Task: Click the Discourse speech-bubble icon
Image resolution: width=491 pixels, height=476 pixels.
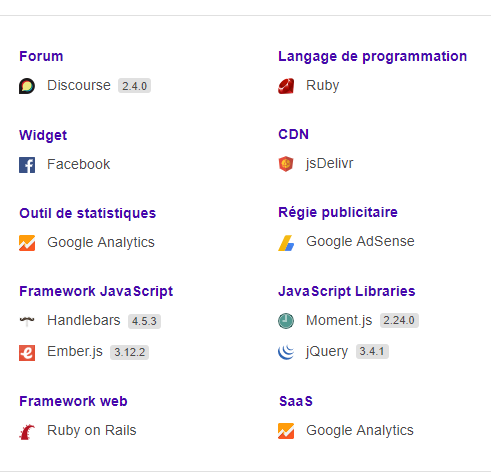Action: [x=27, y=86]
